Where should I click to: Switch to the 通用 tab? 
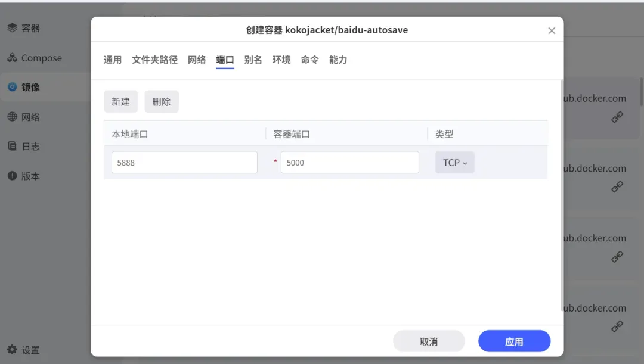(112, 60)
